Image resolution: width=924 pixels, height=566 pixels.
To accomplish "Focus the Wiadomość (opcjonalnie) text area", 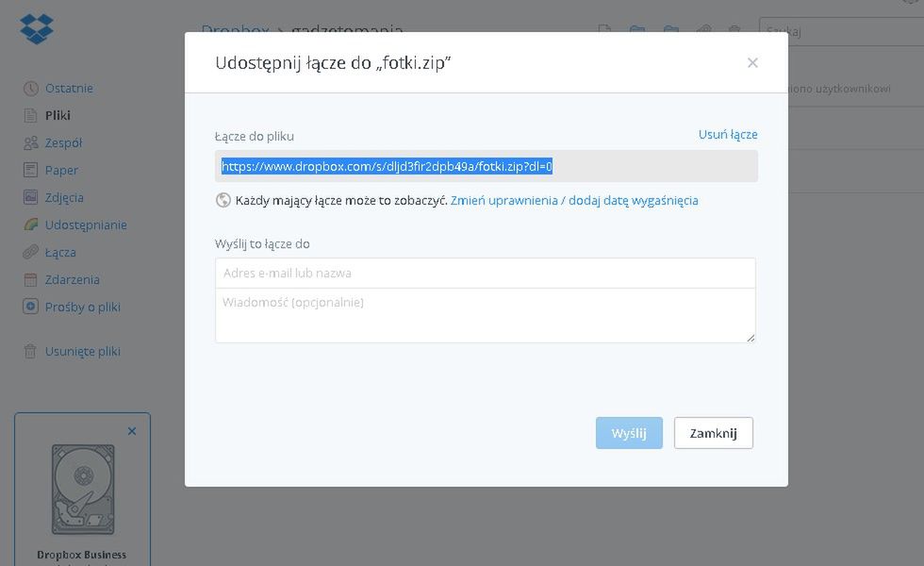I will pyautogui.click(x=485, y=315).
